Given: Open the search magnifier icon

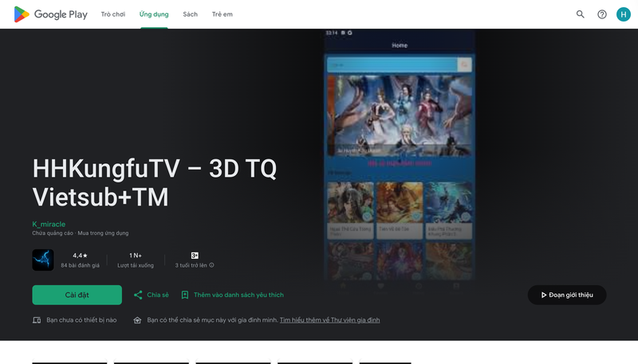Looking at the screenshot, I should (x=581, y=14).
